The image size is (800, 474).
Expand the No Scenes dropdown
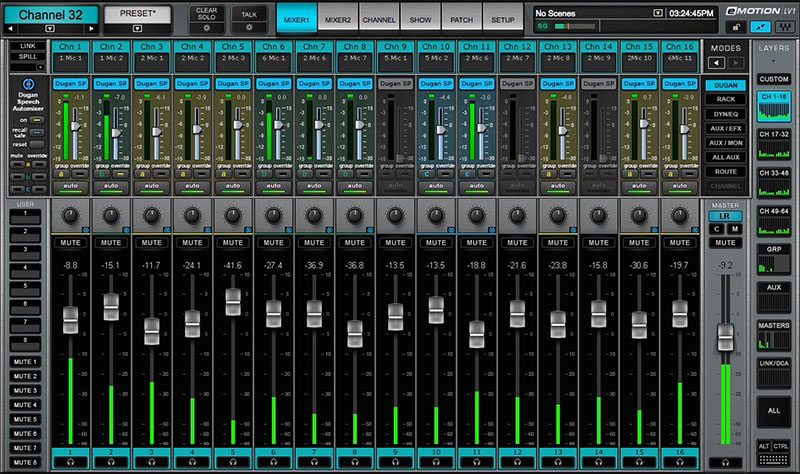pos(658,13)
